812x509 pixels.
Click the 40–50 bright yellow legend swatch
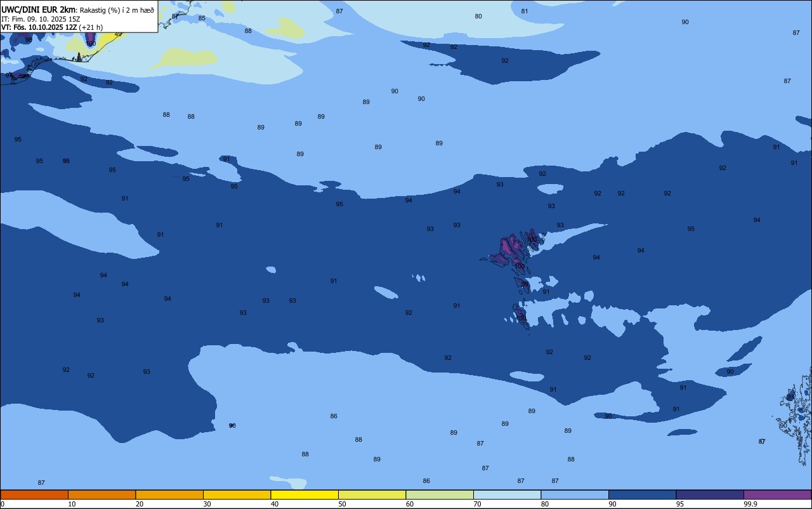pyautogui.click(x=304, y=494)
